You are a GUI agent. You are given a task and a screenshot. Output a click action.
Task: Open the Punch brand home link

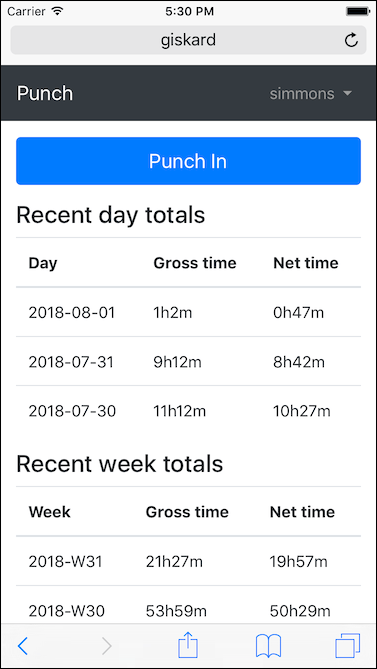[x=45, y=93]
